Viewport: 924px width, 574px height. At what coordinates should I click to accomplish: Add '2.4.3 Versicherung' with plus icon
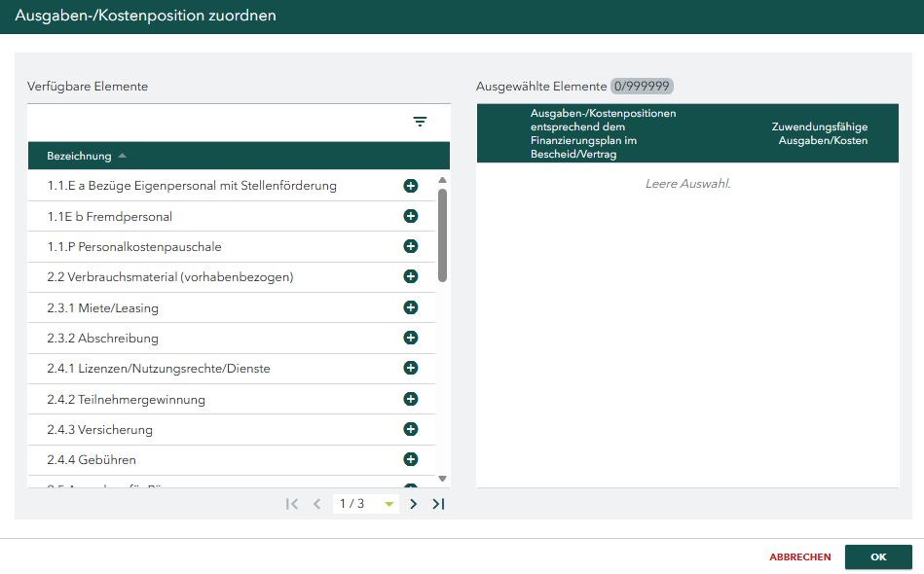pyautogui.click(x=411, y=429)
